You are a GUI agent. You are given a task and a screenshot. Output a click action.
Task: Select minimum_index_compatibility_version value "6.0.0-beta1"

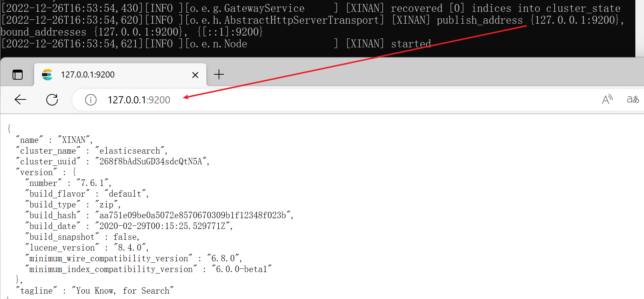[242, 269]
